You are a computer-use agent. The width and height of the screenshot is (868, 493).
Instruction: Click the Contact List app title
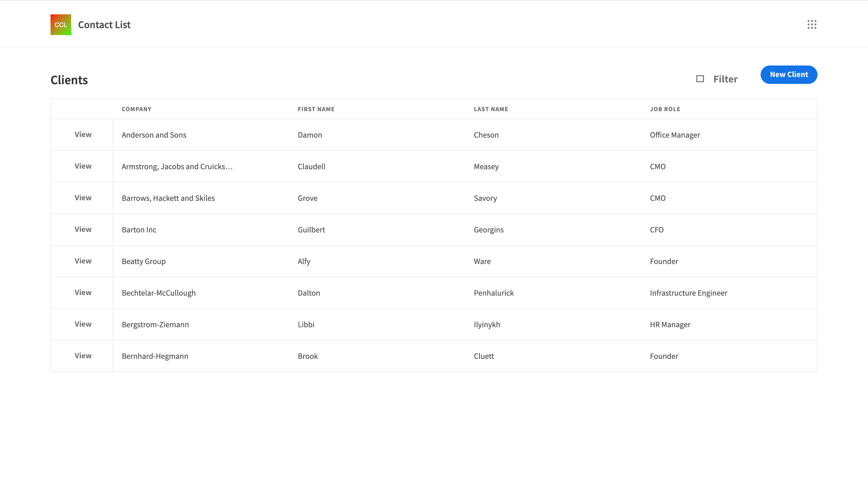click(x=104, y=24)
